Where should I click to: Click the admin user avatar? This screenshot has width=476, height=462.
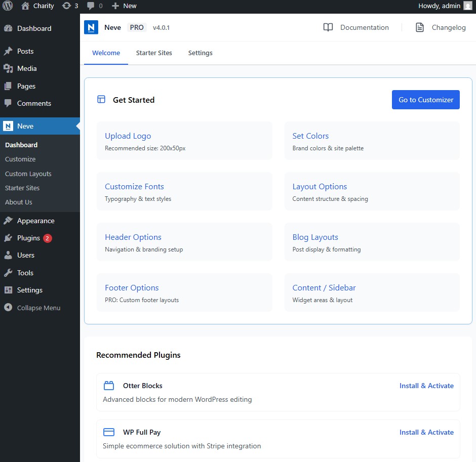click(x=467, y=6)
